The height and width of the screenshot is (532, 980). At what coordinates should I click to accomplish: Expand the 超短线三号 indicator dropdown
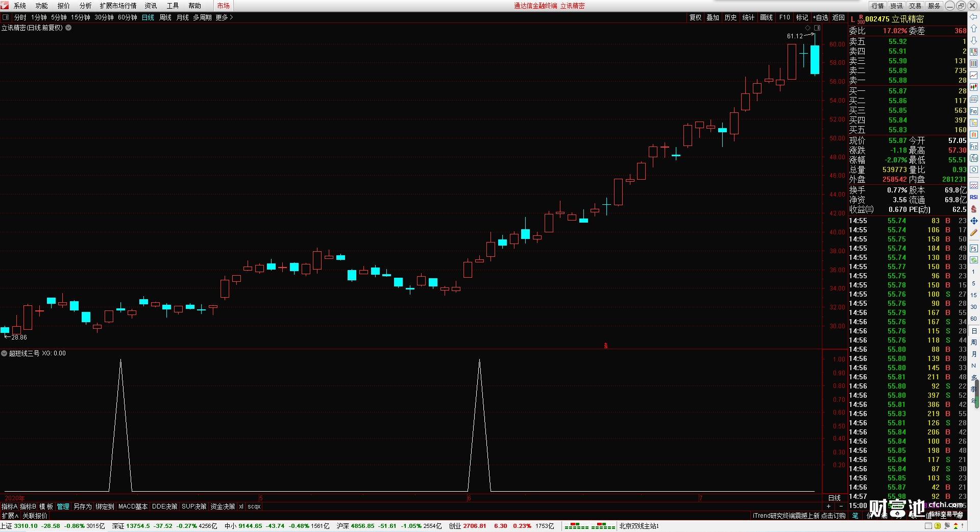pos(4,353)
